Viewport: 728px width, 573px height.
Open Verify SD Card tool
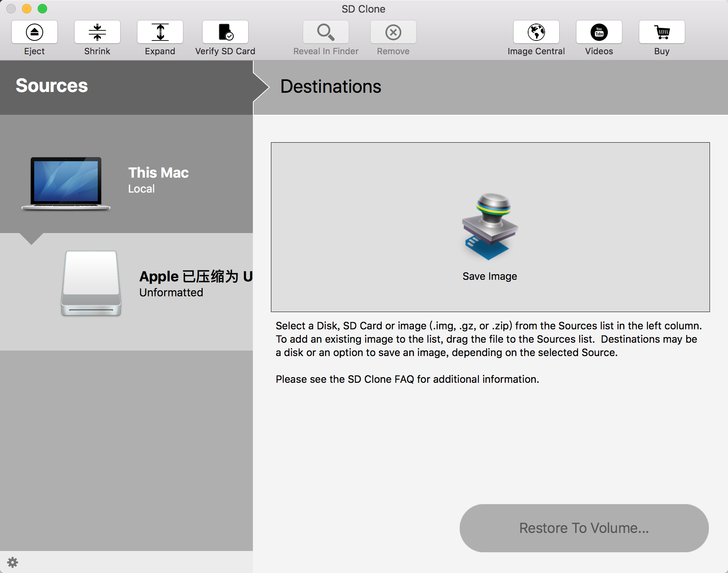[x=225, y=32]
